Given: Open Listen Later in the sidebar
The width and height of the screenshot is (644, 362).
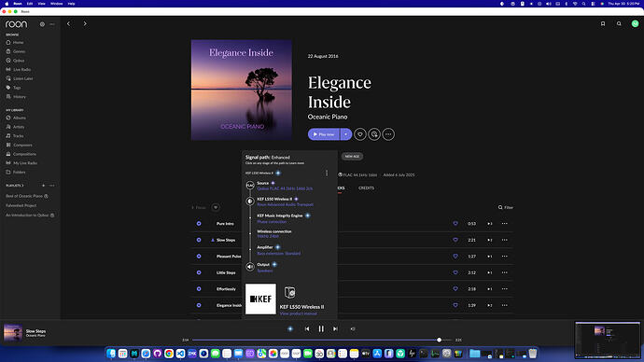Looking at the screenshot, I should tap(20, 78).
